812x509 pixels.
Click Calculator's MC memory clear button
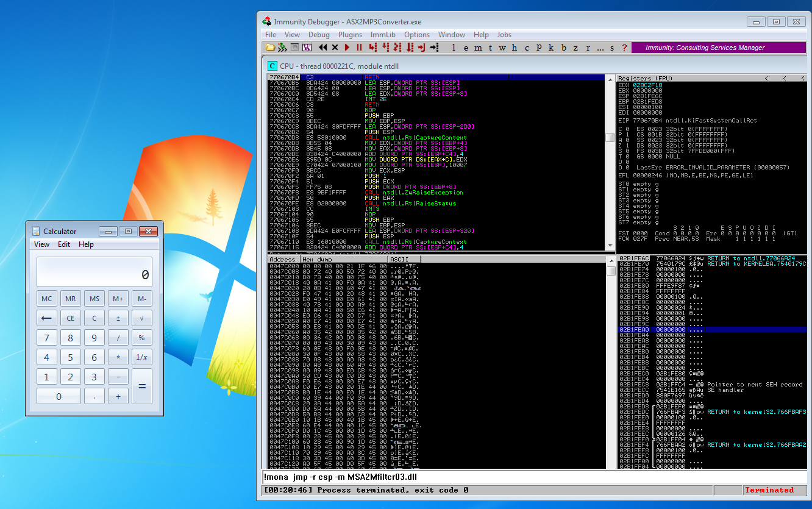[x=46, y=299]
